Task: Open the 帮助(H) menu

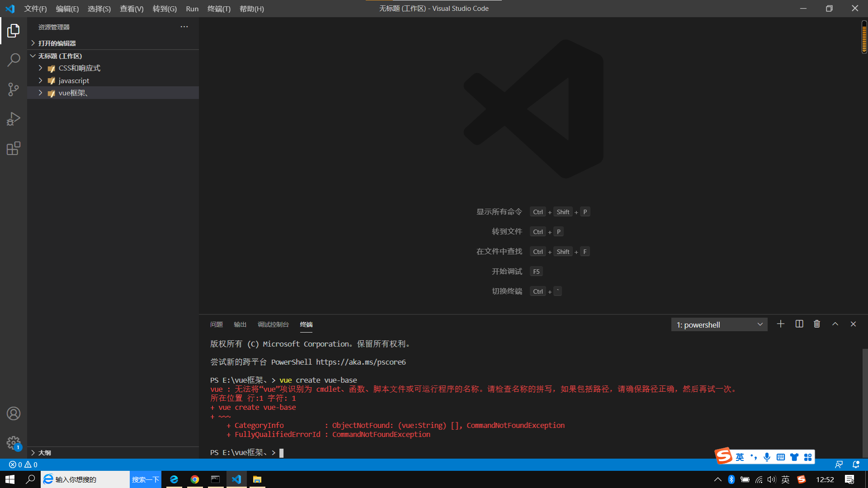Action: coord(252,9)
